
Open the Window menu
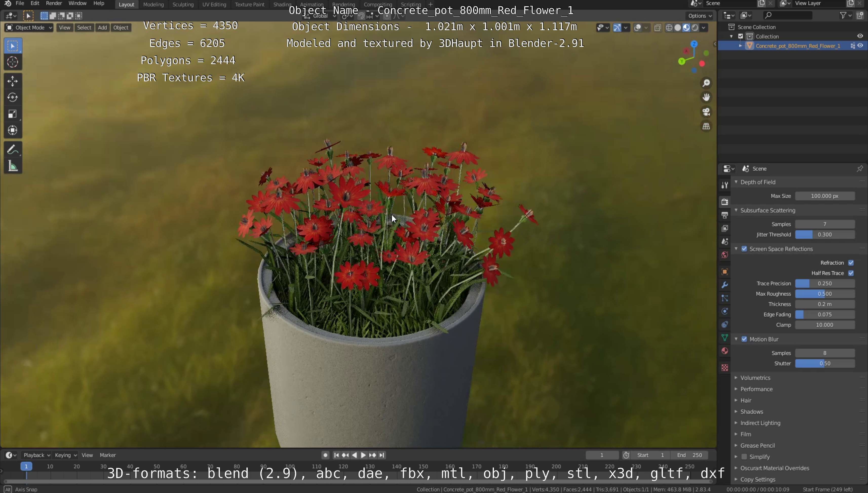77,3
